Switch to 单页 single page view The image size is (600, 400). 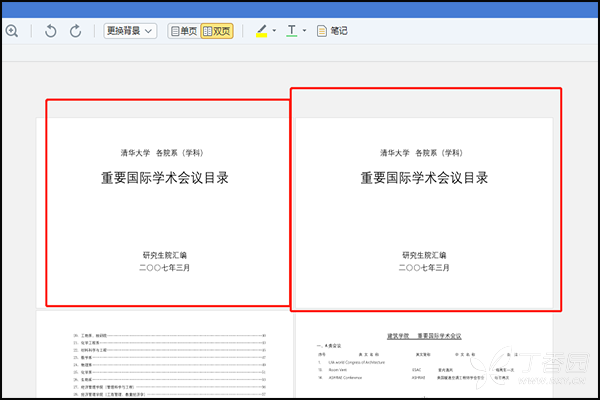click(183, 31)
